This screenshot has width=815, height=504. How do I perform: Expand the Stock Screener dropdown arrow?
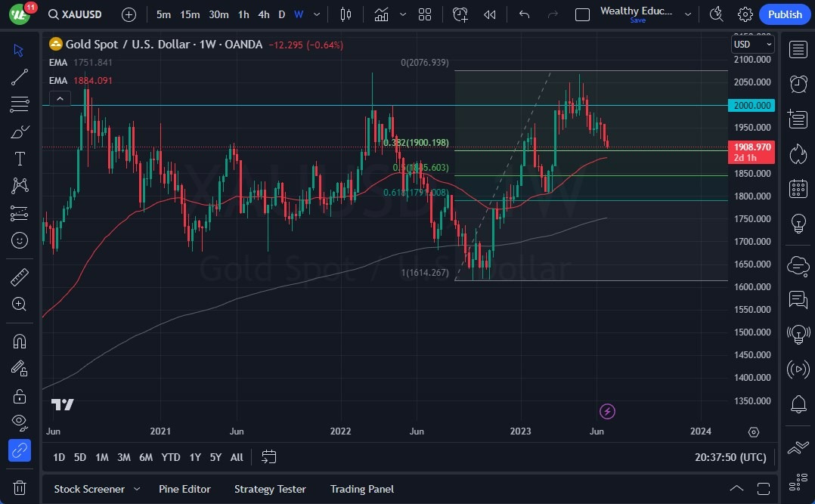point(137,489)
